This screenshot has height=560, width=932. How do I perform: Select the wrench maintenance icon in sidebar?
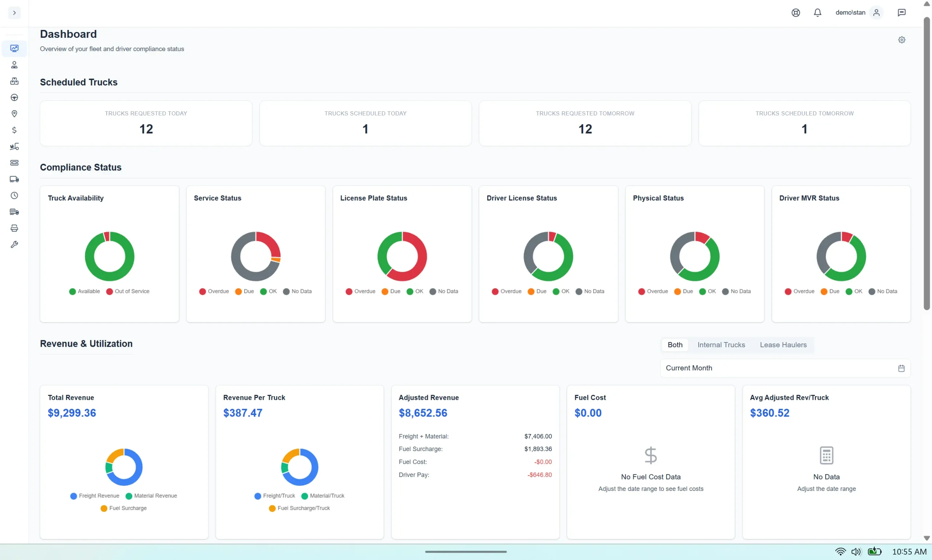tap(14, 244)
